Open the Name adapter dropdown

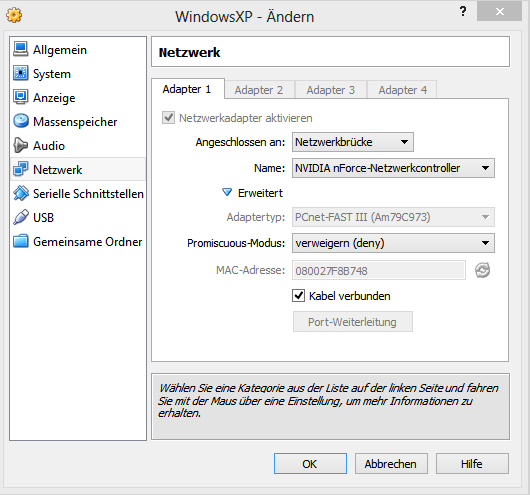coord(393,168)
